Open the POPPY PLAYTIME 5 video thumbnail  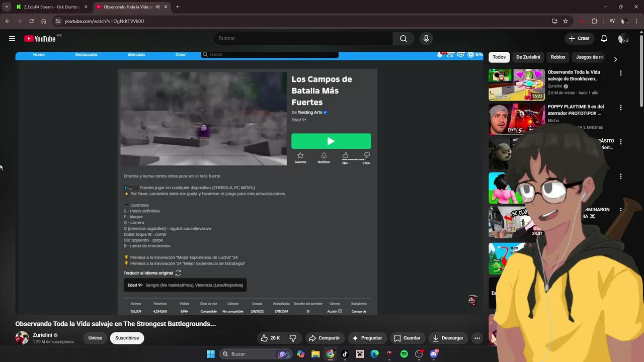click(517, 119)
